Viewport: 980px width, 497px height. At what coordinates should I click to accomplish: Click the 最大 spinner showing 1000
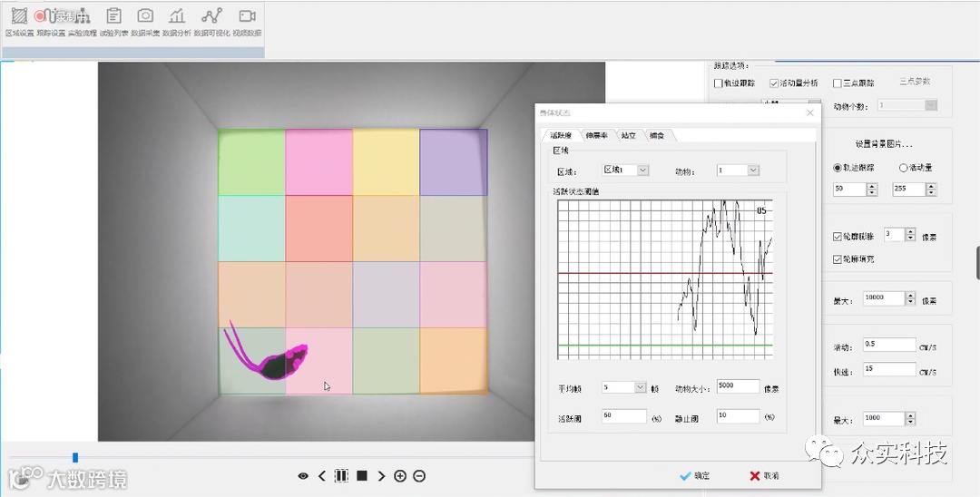[888, 418]
